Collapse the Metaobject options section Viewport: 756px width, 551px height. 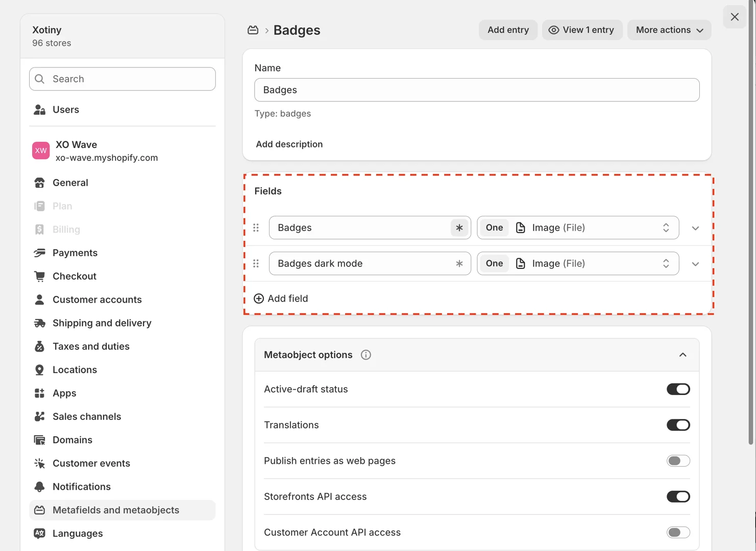[x=682, y=355]
